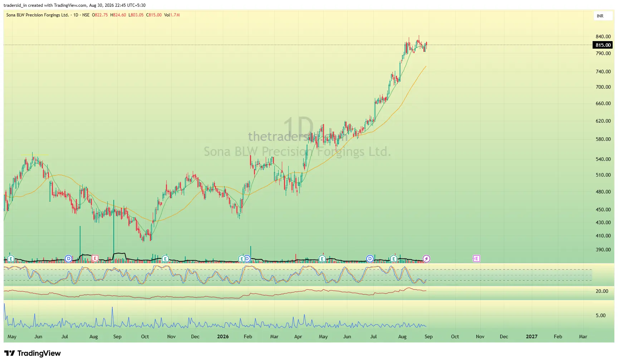618x364 pixels.
Task: Click the pink upcoming earnings E marker near Nov 2026
Action: click(476, 259)
